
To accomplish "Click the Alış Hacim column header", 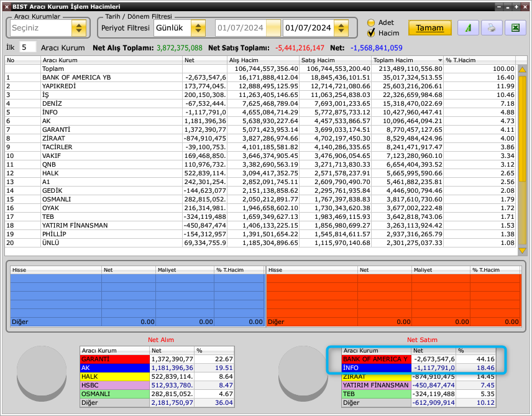I will (x=264, y=60).
